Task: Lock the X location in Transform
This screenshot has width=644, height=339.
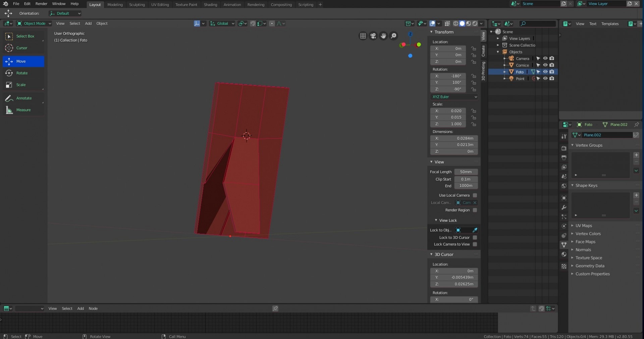Action: [x=473, y=49]
